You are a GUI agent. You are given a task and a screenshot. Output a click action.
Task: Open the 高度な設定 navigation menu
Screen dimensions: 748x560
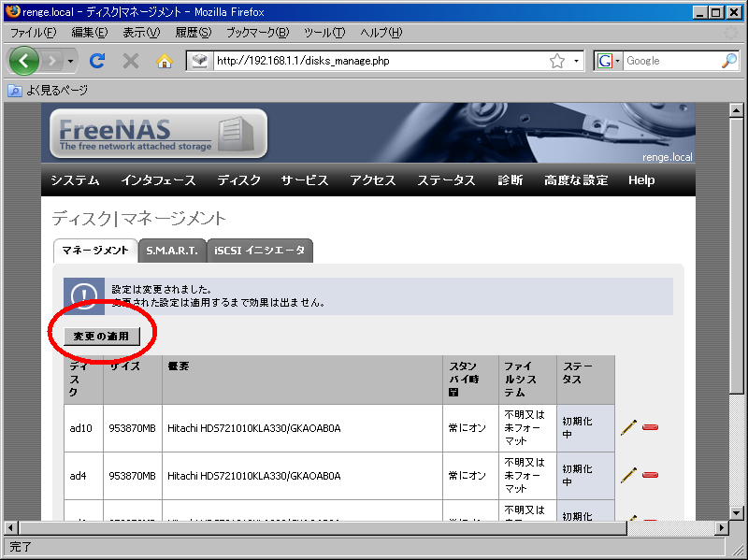point(576,180)
